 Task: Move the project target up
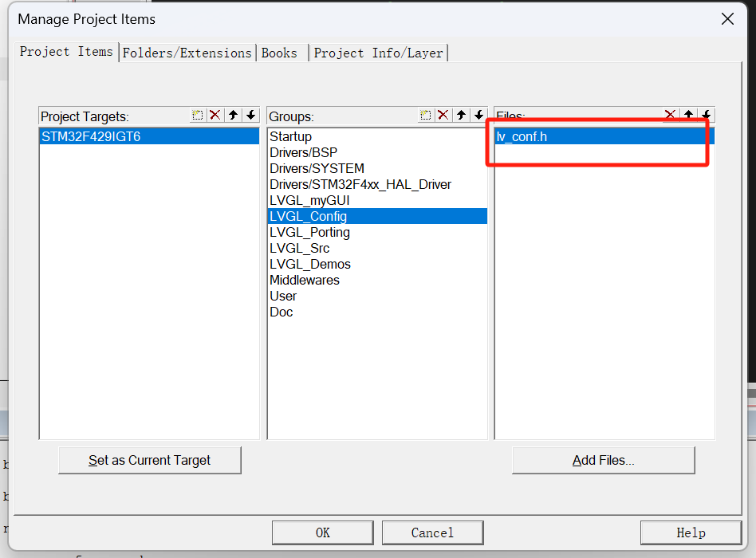(233, 116)
